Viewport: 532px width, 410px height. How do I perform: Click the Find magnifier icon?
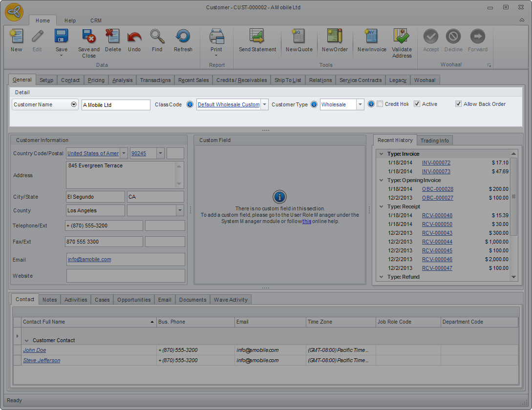click(157, 37)
